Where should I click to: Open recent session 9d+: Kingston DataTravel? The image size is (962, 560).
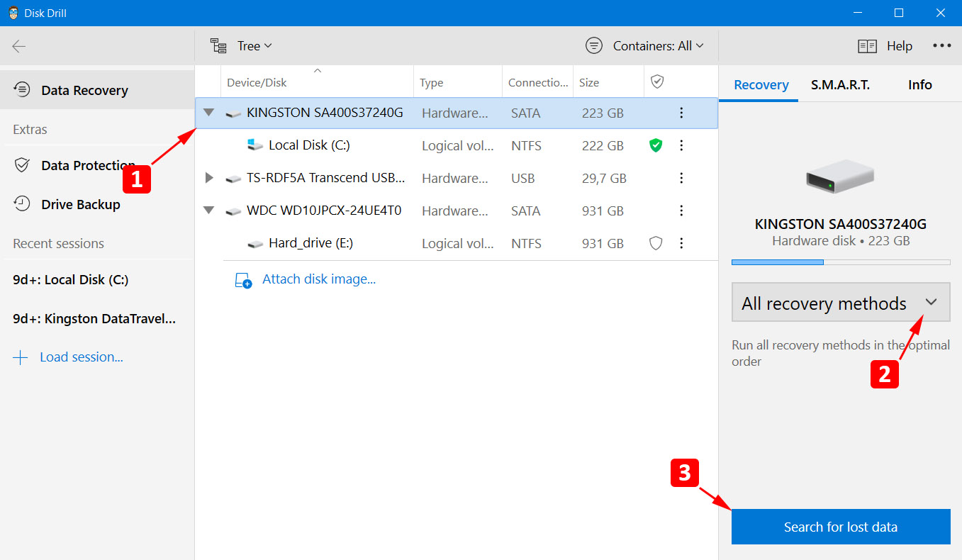(x=94, y=319)
